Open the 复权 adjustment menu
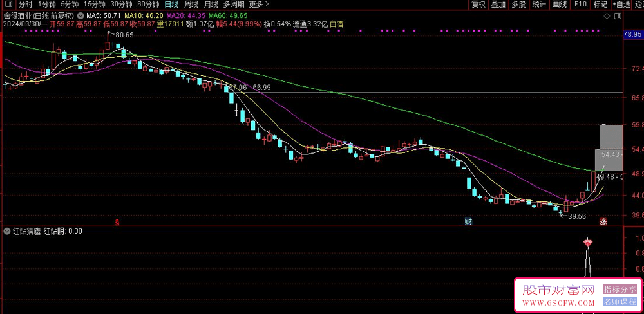The width and height of the screenshot is (644, 314). pos(478,5)
